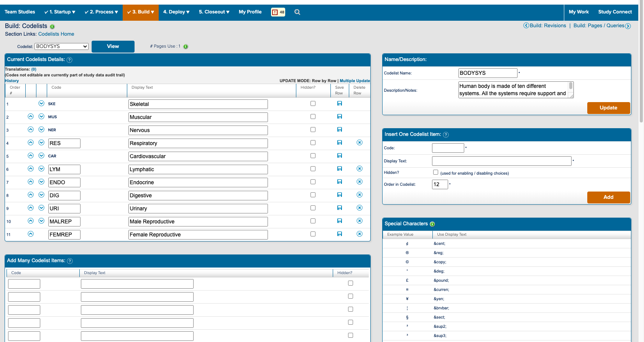Viewport: 644px width, 342px height.
Task: Open the alerts icon showing 48
Action: 278,12
